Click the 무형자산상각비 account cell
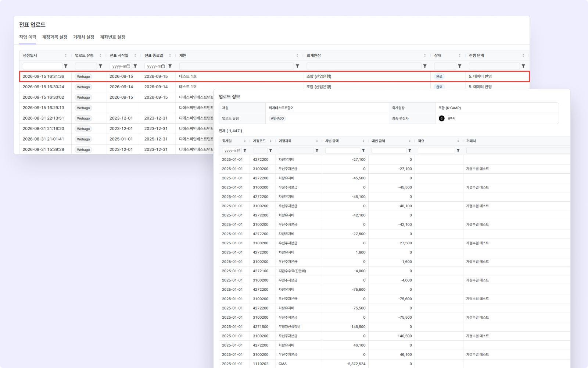 pyautogui.click(x=290, y=327)
